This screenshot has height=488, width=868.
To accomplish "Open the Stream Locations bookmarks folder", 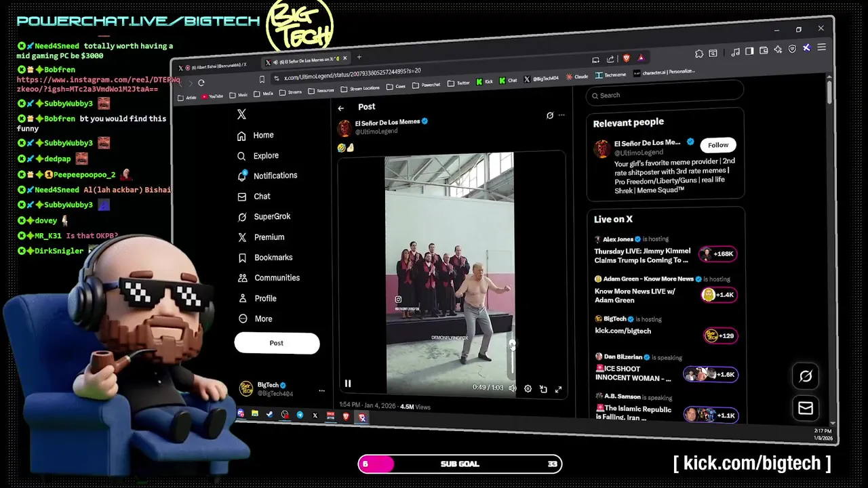I will (x=360, y=88).
